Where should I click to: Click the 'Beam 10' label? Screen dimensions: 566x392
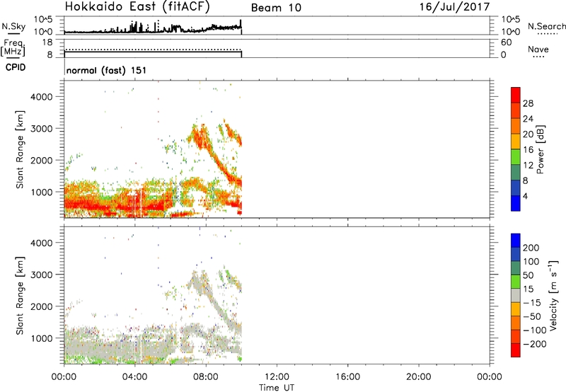[x=276, y=8]
